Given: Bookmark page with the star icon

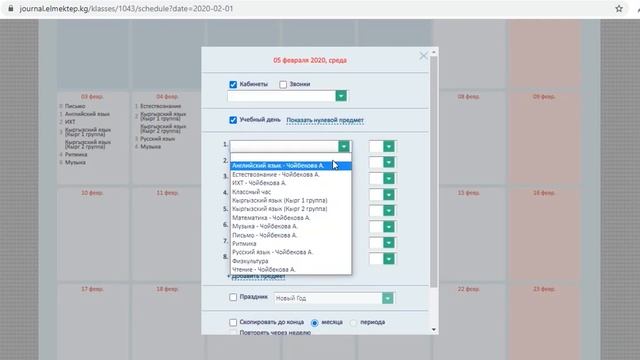Looking at the screenshot, I should coord(619,9).
